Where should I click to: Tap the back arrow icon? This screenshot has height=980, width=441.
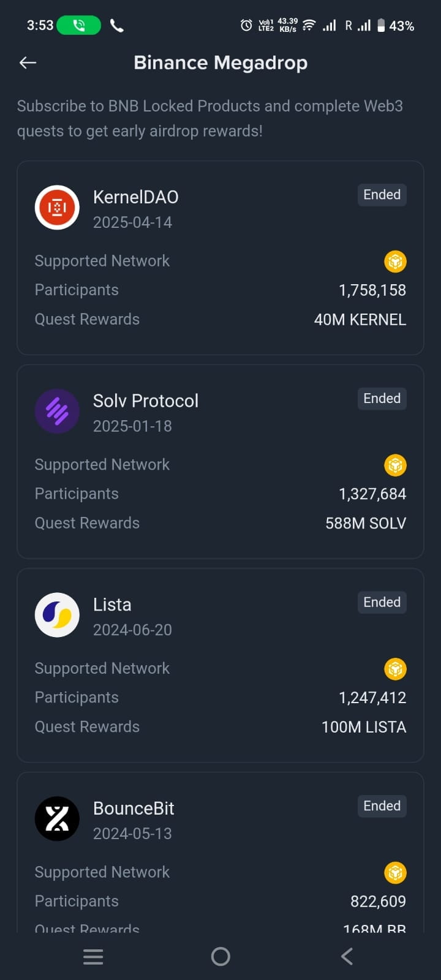[x=28, y=62]
